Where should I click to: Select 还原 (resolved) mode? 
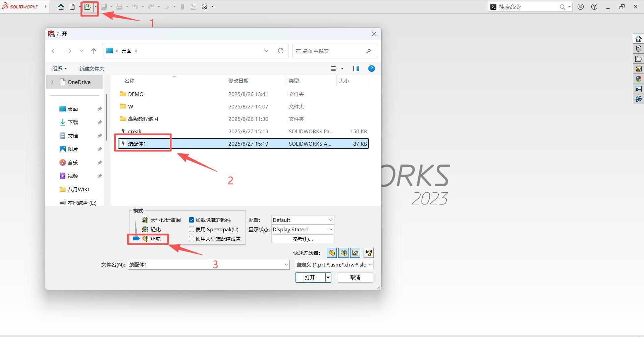coord(151,239)
